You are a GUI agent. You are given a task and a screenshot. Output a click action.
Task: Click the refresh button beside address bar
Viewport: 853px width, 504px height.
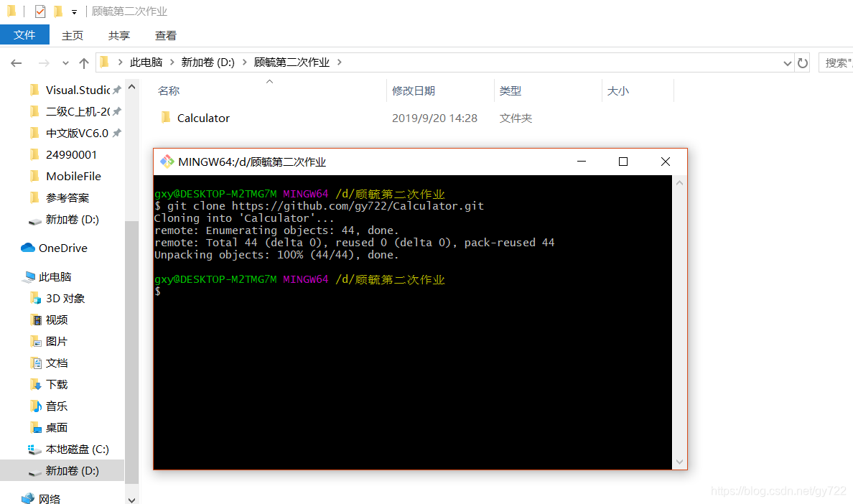803,63
